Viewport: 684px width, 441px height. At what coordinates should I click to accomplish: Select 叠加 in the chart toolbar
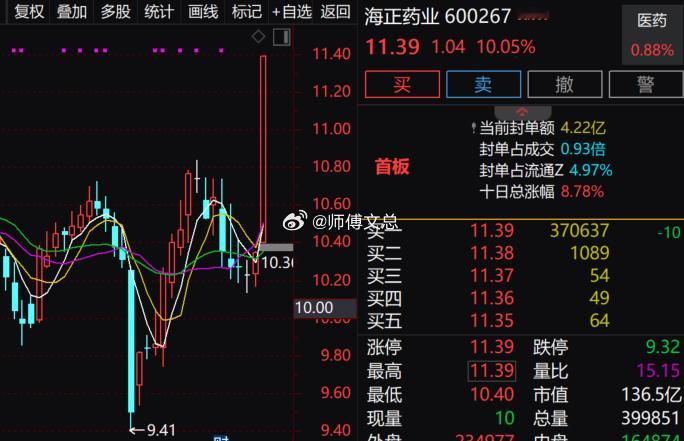[x=72, y=12]
